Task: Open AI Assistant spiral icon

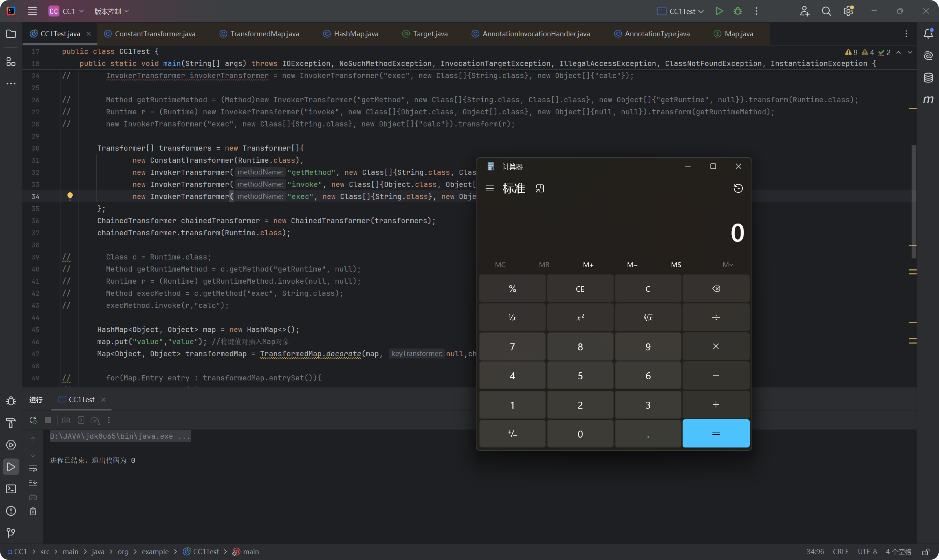Action: [x=928, y=56]
